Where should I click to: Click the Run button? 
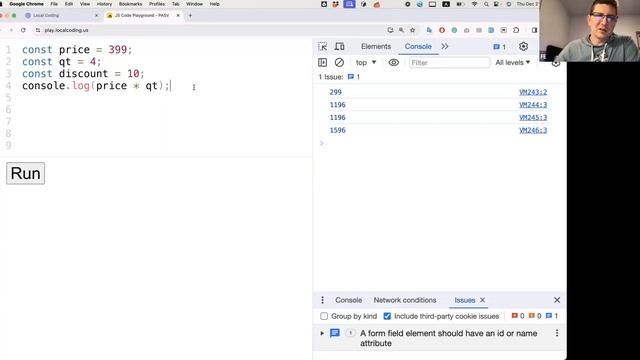[25, 173]
